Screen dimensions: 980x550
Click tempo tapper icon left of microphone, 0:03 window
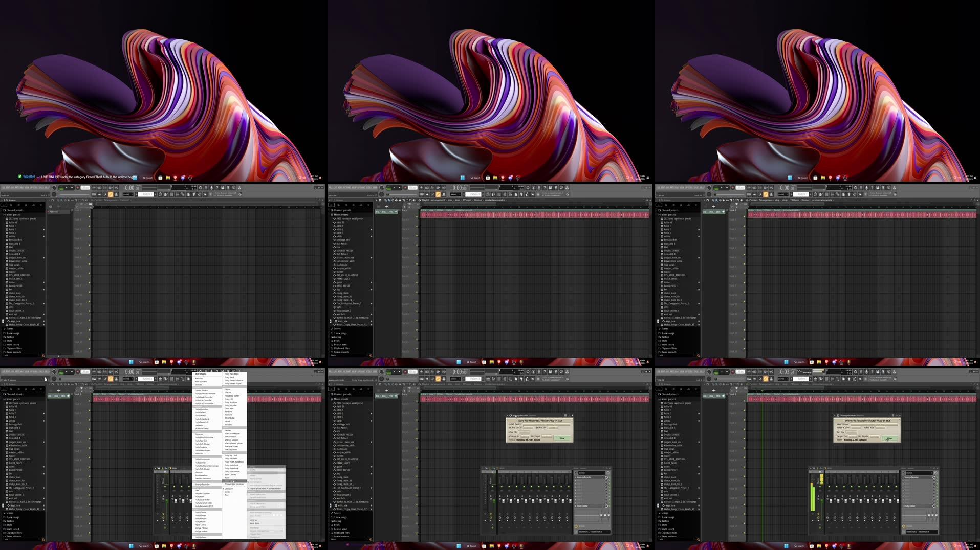coord(861,372)
